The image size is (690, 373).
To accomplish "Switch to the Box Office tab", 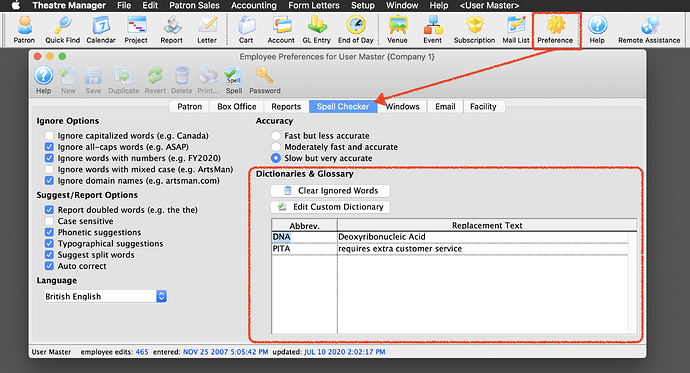I will [x=237, y=106].
